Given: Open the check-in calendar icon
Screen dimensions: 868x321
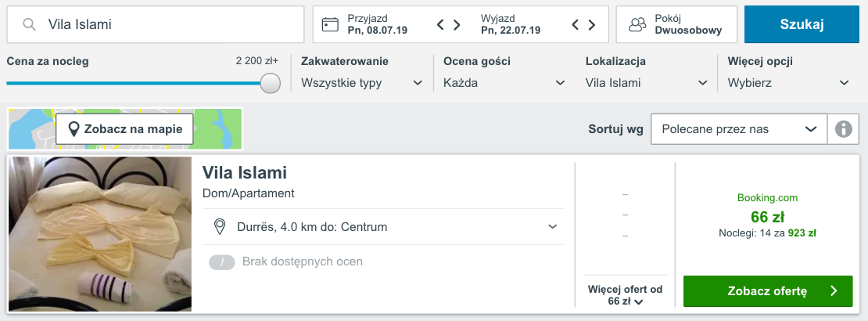Looking at the screenshot, I should coord(330,24).
